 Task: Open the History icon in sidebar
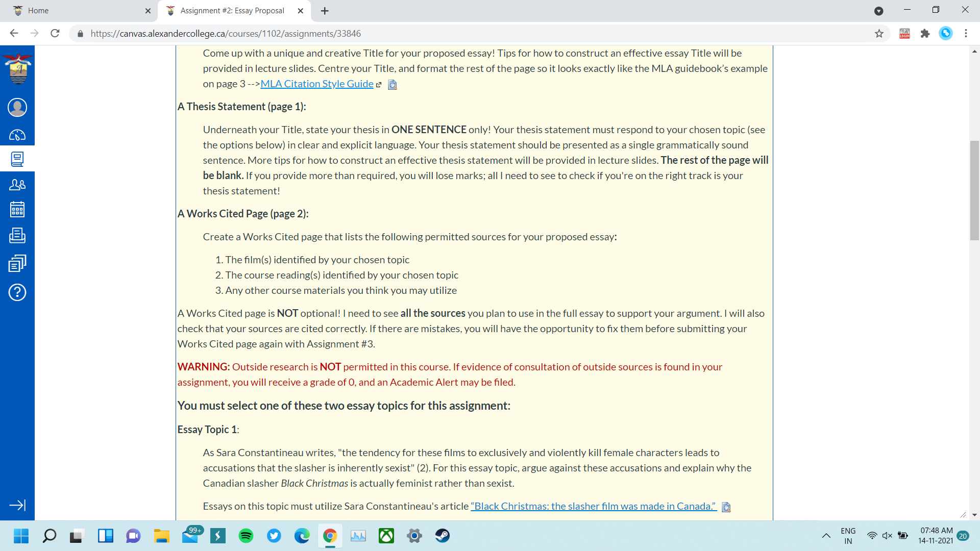click(x=17, y=263)
